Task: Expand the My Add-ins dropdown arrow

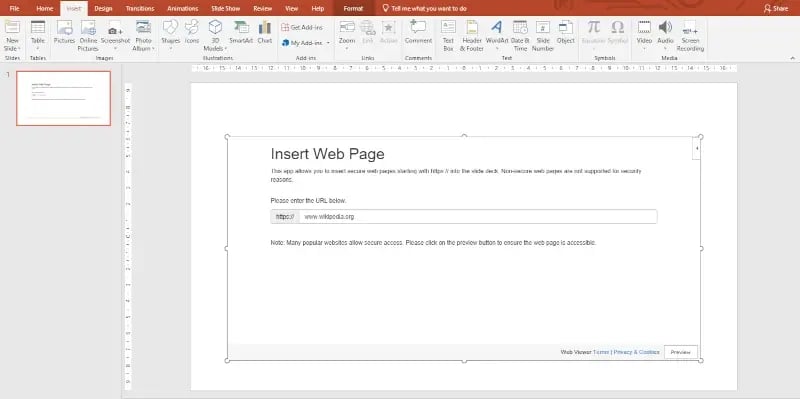Action: [x=328, y=43]
